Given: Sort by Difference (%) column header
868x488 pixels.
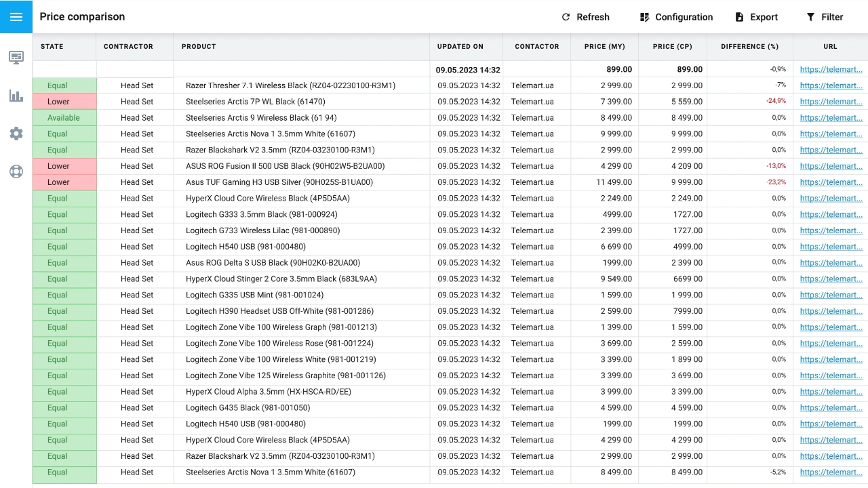Looking at the screenshot, I should pos(749,47).
